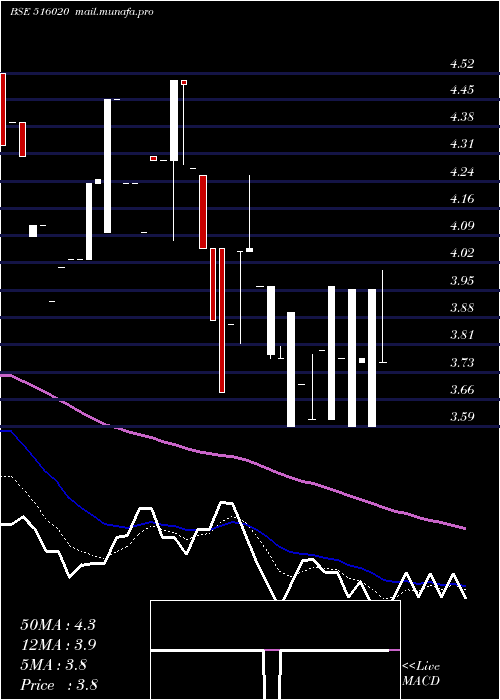This screenshot has height=700, width=500.
Task: Click the 4.02 price axis label
Action: pyautogui.click(x=462, y=253)
